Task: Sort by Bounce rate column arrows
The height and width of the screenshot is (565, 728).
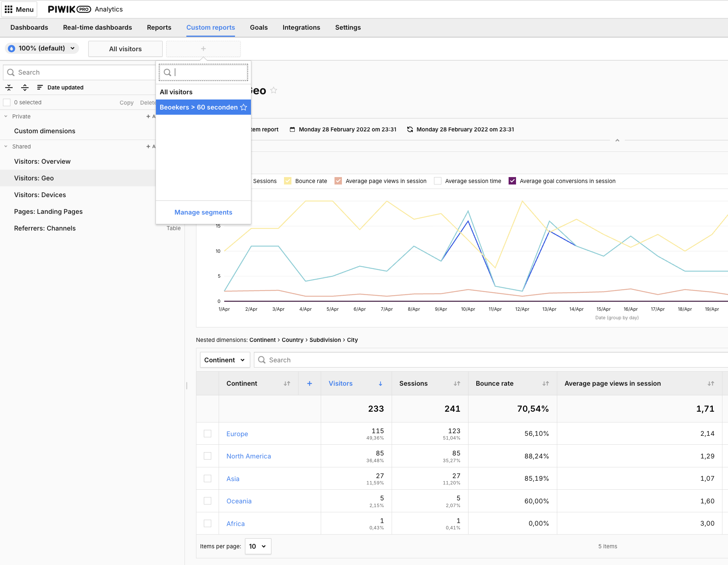Action: click(546, 383)
